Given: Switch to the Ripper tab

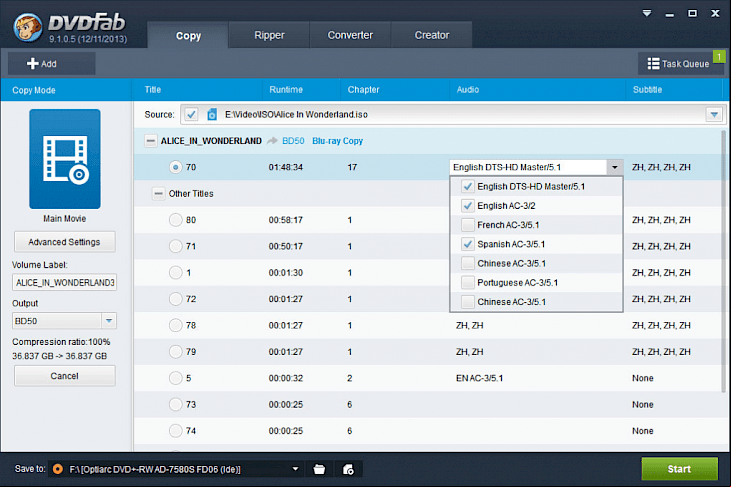Looking at the screenshot, I should [269, 35].
